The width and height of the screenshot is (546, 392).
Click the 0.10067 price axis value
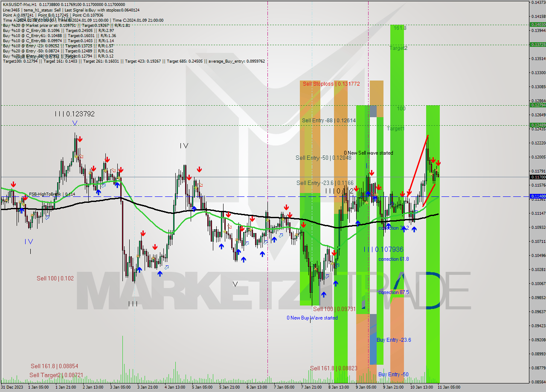tap(538, 283)
